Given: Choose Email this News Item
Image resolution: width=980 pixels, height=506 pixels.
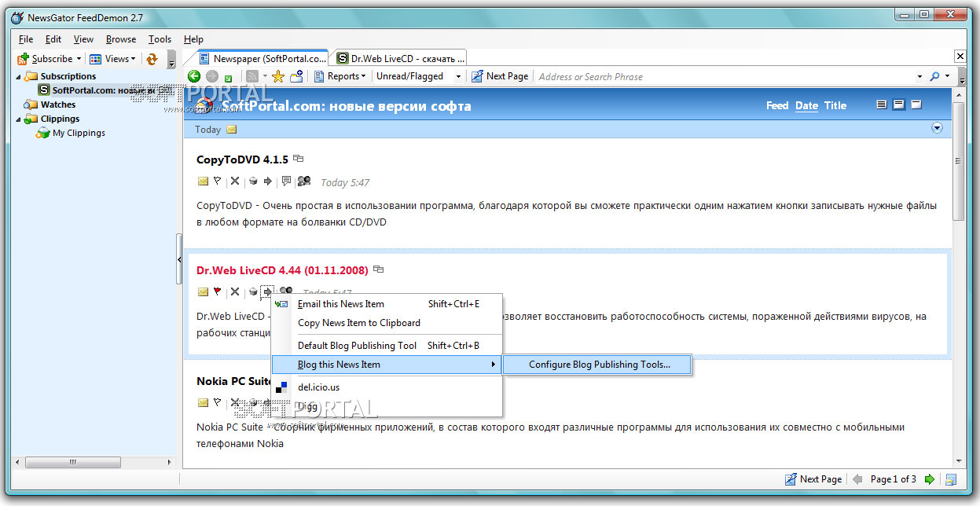Looking at the screenshot, I should (387, 304).
